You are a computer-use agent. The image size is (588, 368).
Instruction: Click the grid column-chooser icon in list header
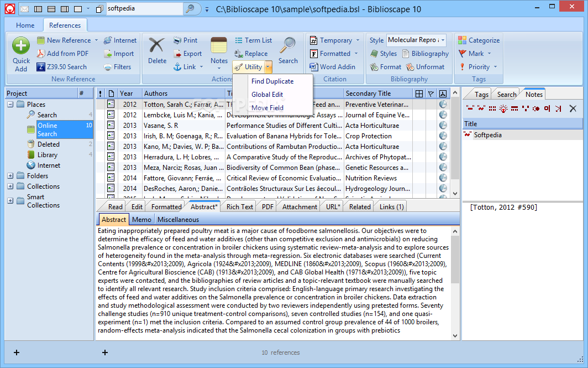[x=419, y=94]
